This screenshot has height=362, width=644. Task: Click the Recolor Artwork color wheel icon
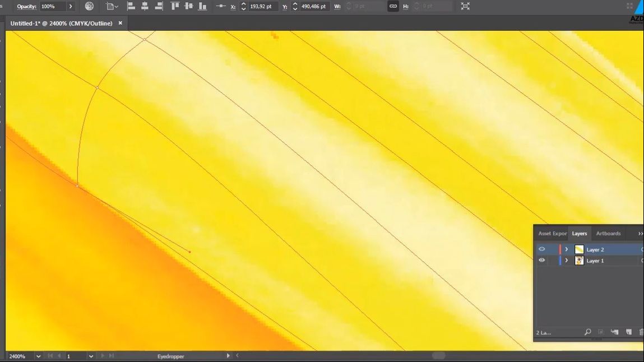point(89,6)
